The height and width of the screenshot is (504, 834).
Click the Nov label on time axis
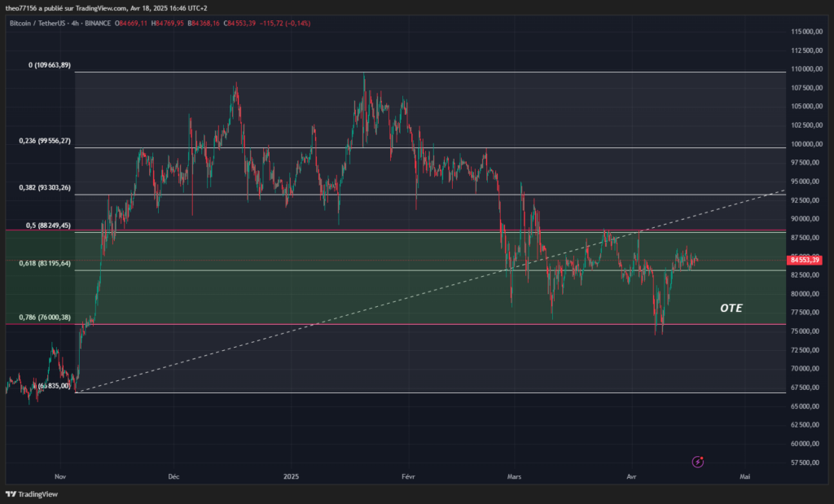(x=59, y=476)
